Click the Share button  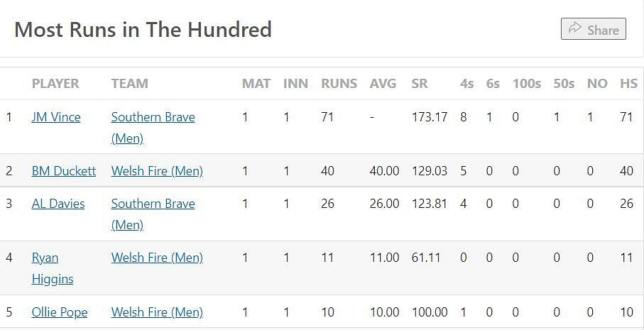click(x=593, y=29)
